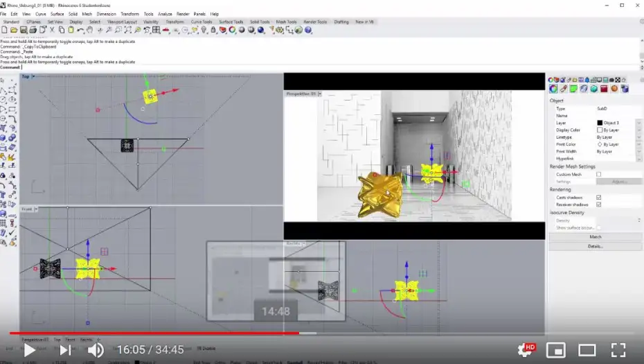Click the Zoom Extents icon
Viewport: 644px width, 364px height.
pos(128,30)
